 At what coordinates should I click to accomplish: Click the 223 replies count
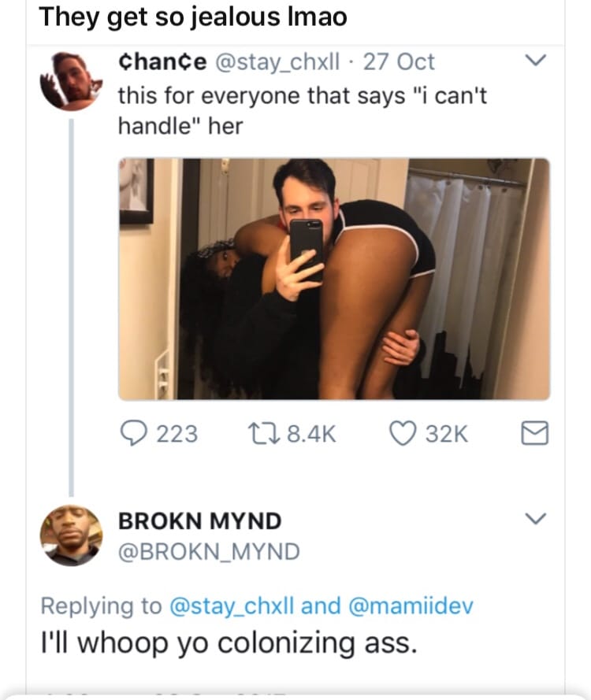[x=177, y=434]
